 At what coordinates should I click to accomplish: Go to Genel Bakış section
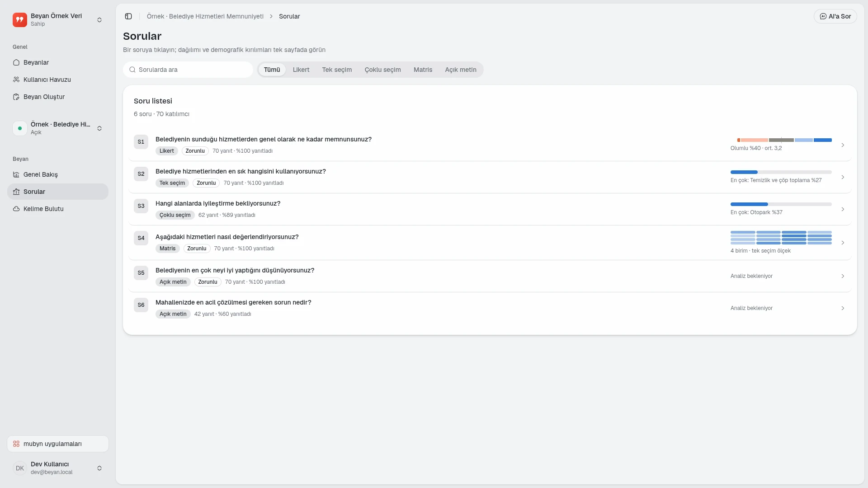pyautogui.click(x=58, y=174)
